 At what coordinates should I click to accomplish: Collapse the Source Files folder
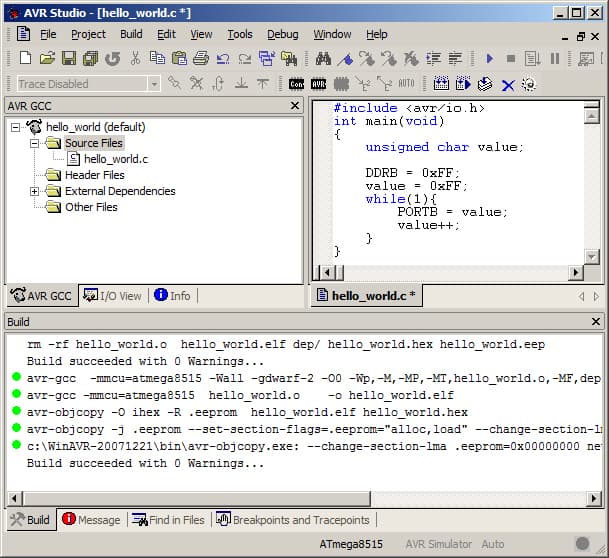coord(35,143)
